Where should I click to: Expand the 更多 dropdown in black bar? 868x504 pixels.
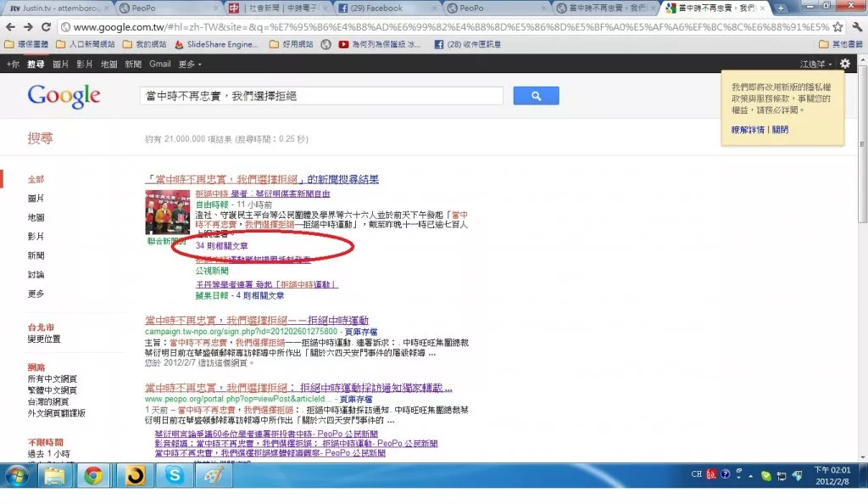pos(190,64)
